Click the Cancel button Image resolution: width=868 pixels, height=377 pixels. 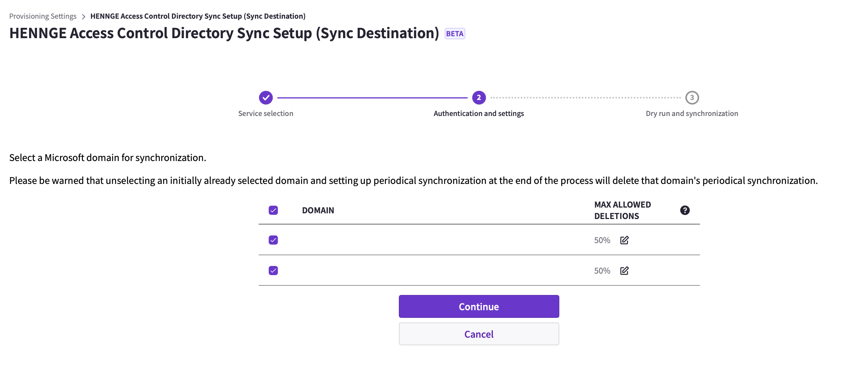tap(479, 334)
